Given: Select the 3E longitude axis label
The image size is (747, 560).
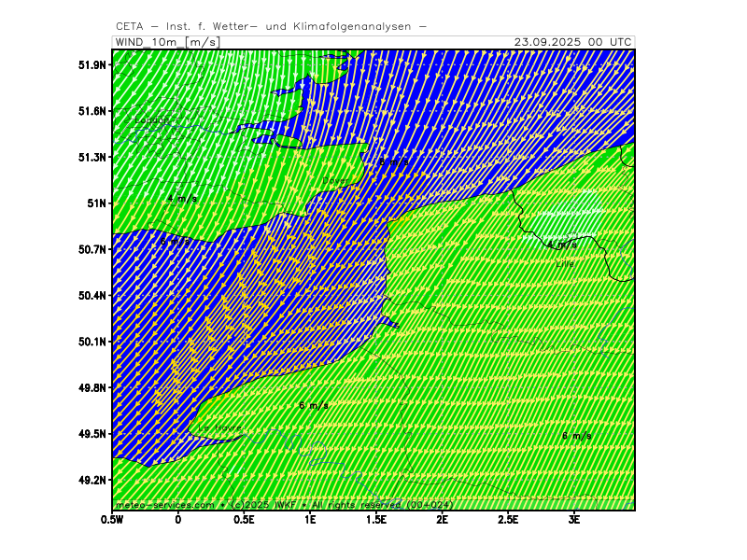Looking at the screenshot, I should pos(574,520).
